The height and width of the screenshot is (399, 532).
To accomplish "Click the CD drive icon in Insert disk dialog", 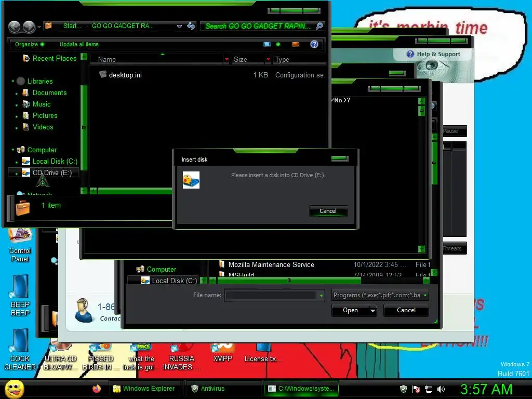I will [x=191, y=180].
